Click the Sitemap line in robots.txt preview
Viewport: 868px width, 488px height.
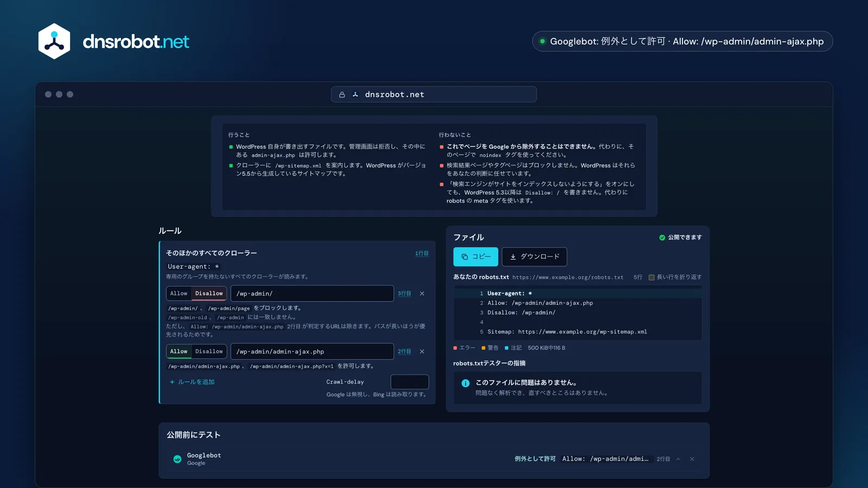pyautogui.click(x=567, y=332)
